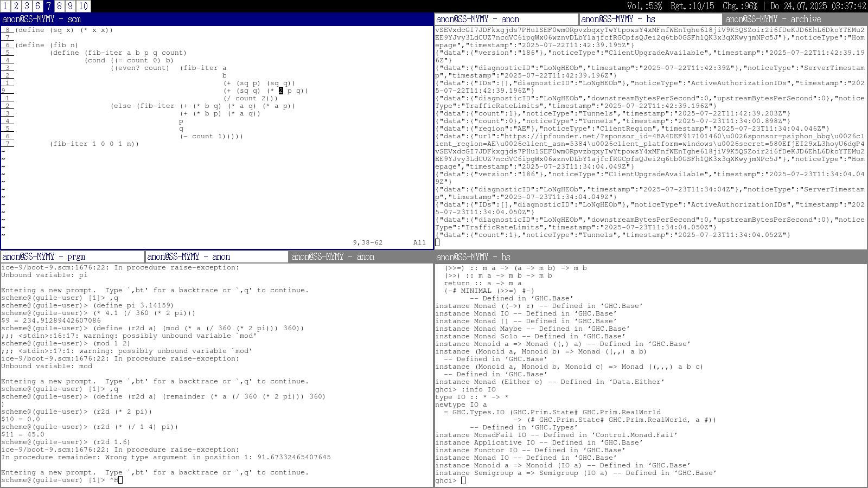
Task: Click '(define (fib-iter a b p q count)' line
Action: (118, 53)
